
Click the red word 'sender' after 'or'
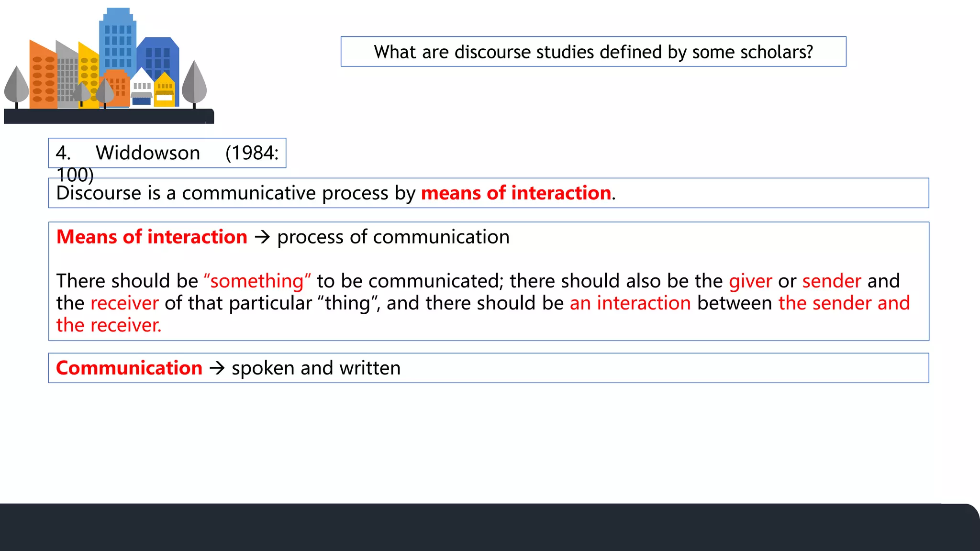click(x=832, y=281)
